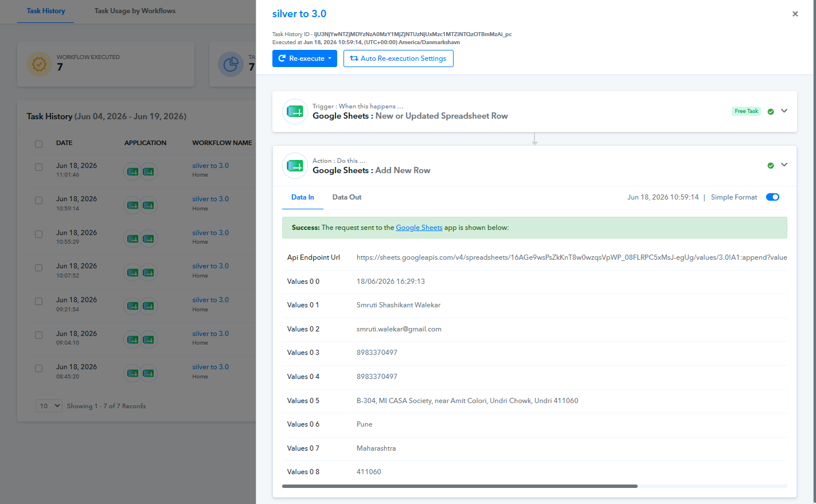Switch to the Task History tab
Image resolution: width=816 pixels, height=504 pixels.
click(x=46, y=11)
